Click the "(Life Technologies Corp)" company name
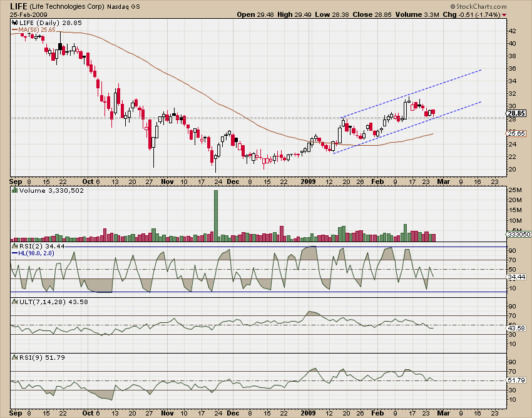Image resolution: width=532 pixels, height=418 pixels. 67,6
